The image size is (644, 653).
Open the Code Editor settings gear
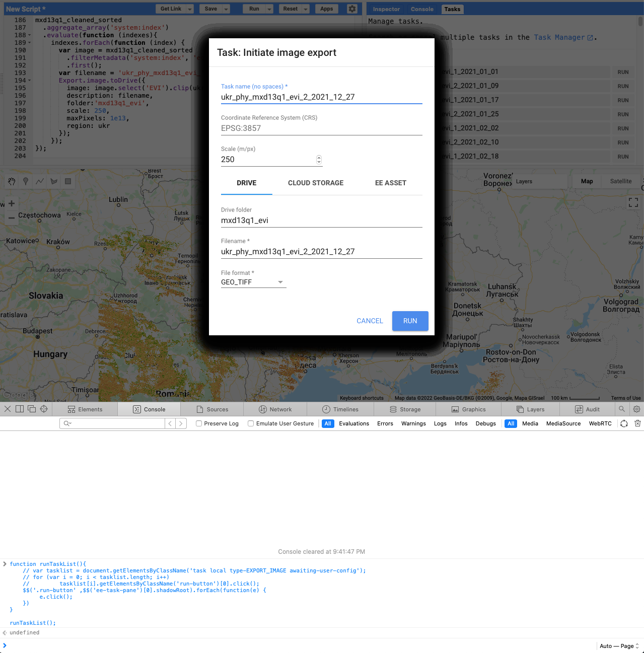[352, 9]
